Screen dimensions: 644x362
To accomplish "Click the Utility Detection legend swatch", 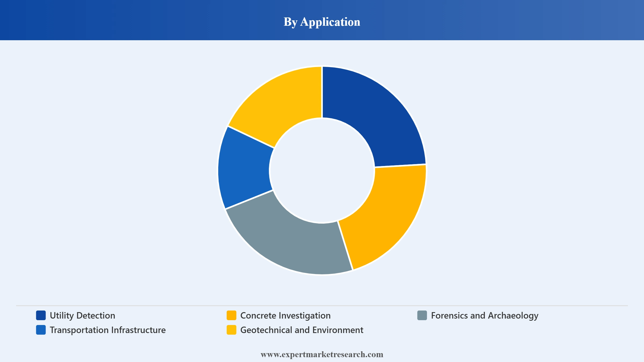I will click(x=41, y=315).
